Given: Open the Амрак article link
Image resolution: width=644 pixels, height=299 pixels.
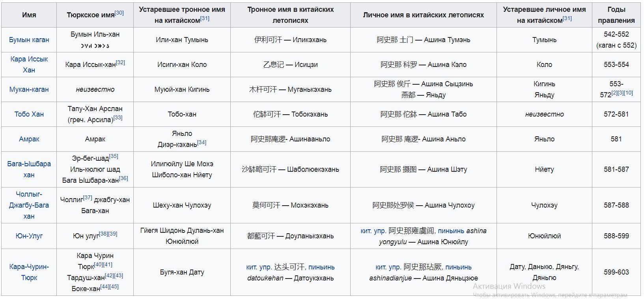Looking at the screenshot, I should click(29, 139).
